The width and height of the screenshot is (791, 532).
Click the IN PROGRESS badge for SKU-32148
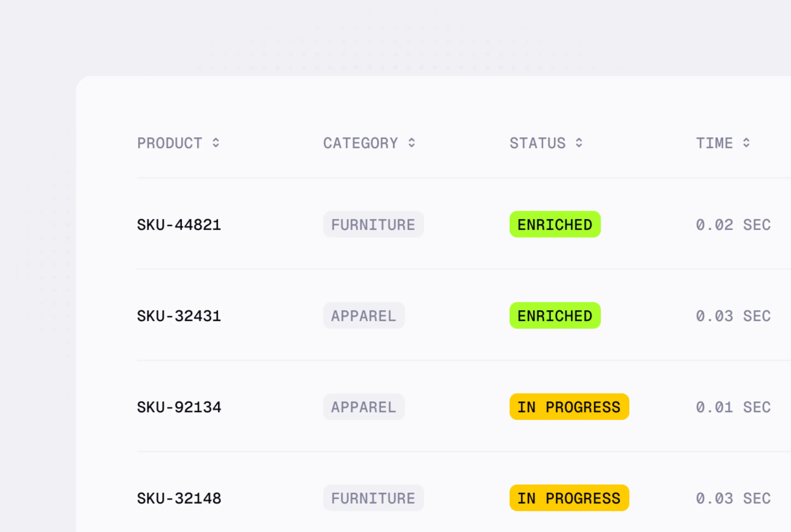(569, 498)
